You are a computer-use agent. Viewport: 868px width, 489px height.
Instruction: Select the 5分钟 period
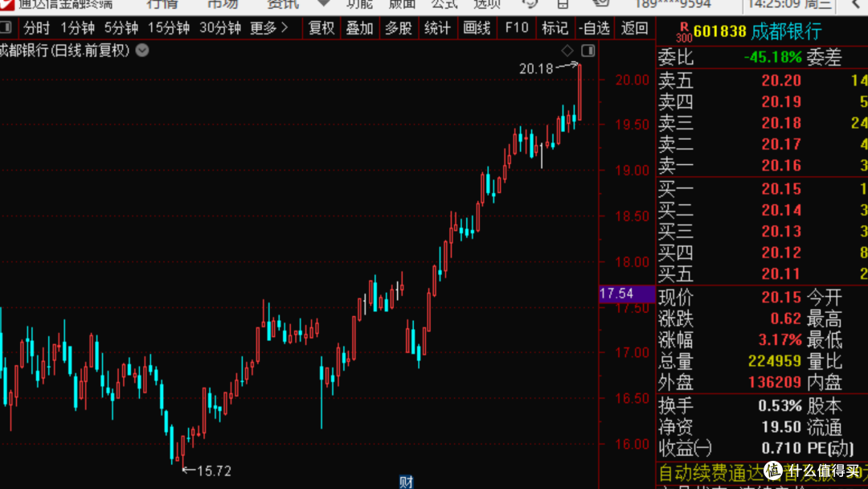121,27
